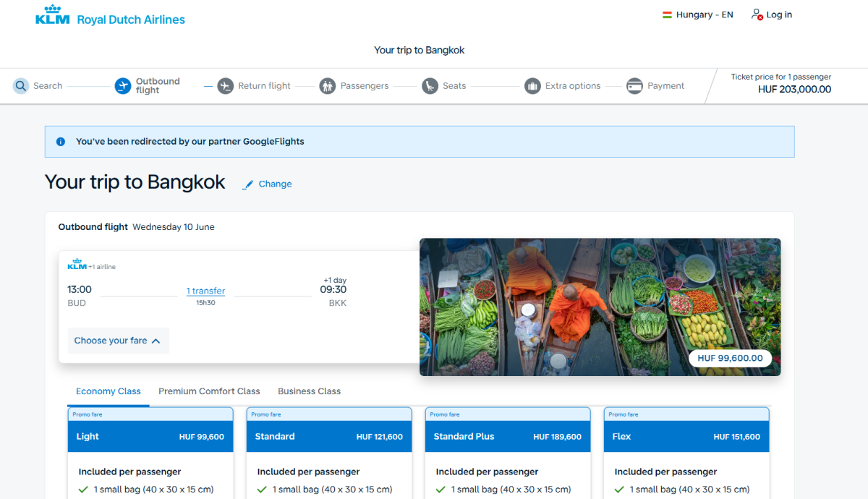Select the Standard Plus fare header
Viewport: 868px width, 499px height.
[507, 437]
